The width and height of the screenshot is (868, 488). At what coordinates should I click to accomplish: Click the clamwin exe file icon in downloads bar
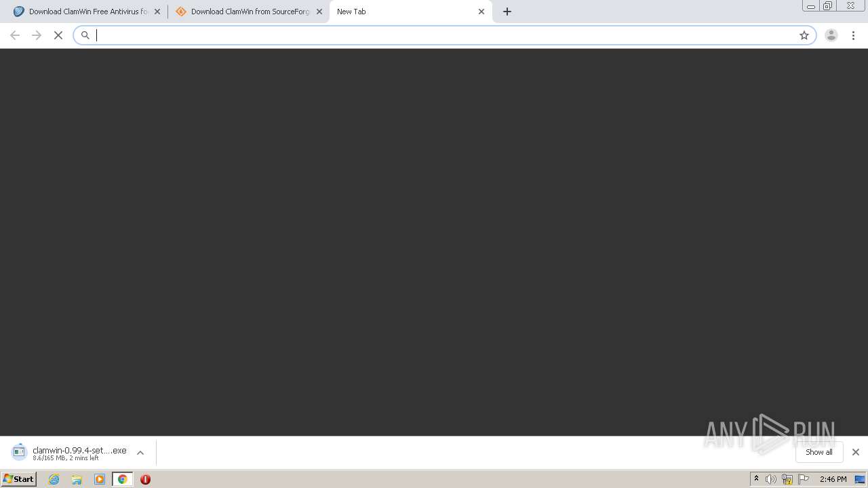pyautogui.click(x=19, y=451)
